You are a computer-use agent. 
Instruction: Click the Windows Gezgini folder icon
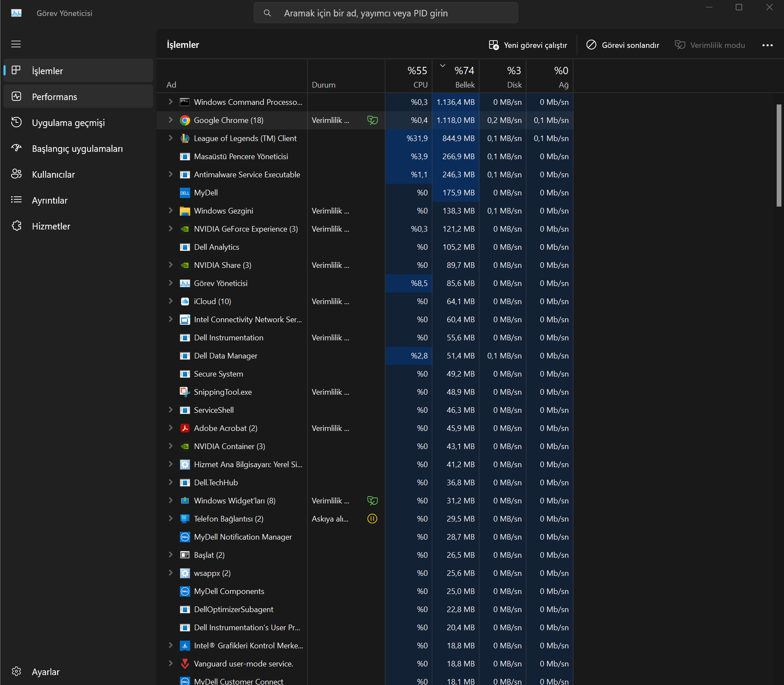coord(185,211)
